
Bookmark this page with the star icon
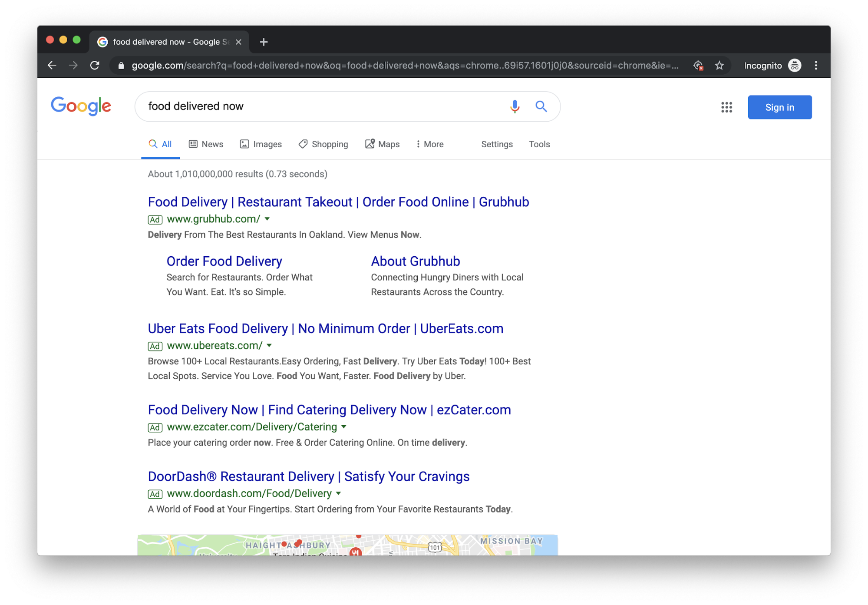tap(719, 66)
